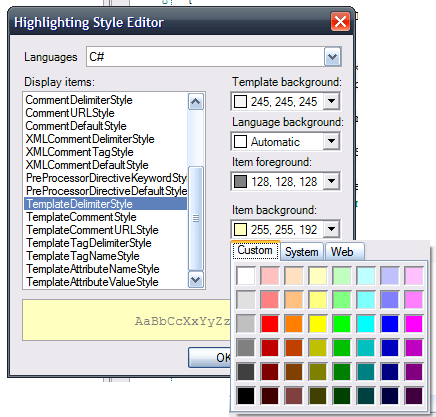Select the white color swatch
436x417 pixels.
(246, 276)
